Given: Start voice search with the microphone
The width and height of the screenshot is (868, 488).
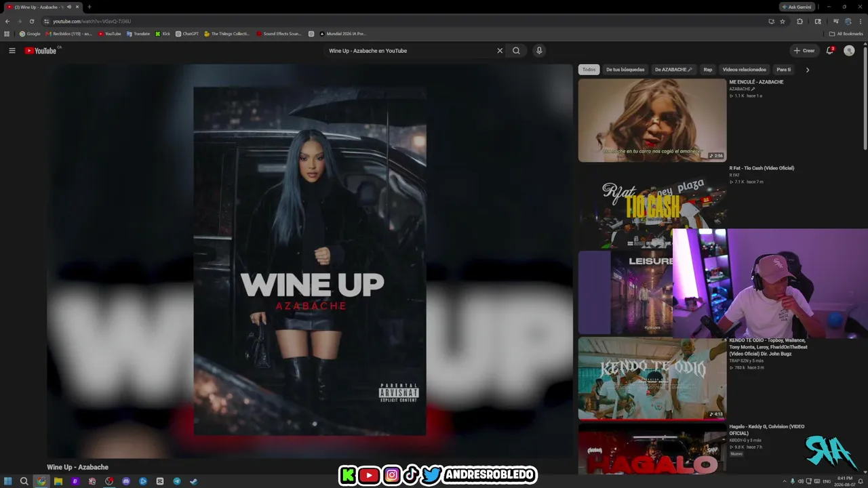Looking at the screenshot, I should 539,51.
